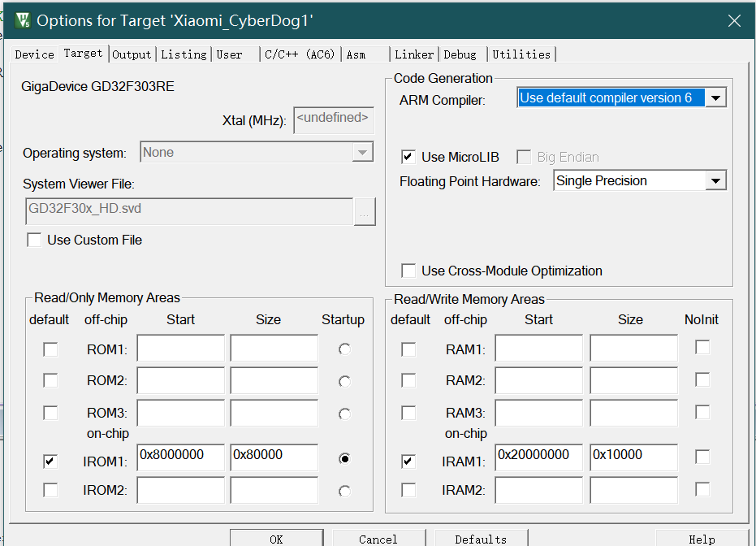
Task: Enable NoInit for RAM1
Action: 702,347
